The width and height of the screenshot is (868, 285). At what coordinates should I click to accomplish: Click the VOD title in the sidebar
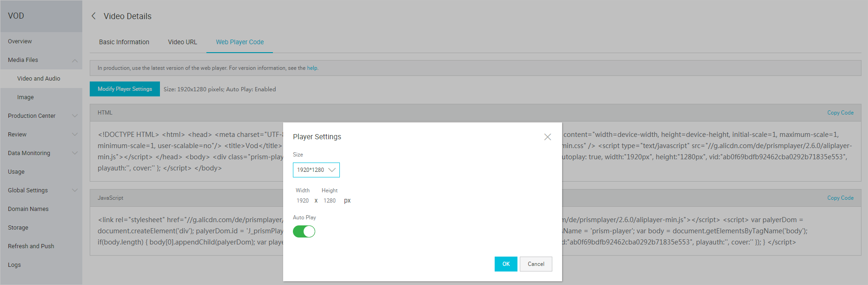[16, 16]
